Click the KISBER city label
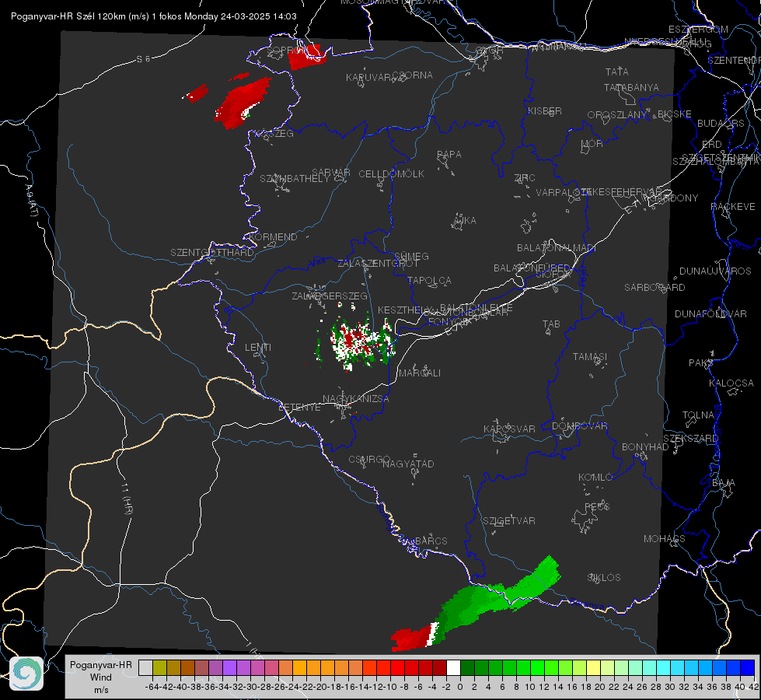This screenshot has height=700, width=761. pos(545,111)
